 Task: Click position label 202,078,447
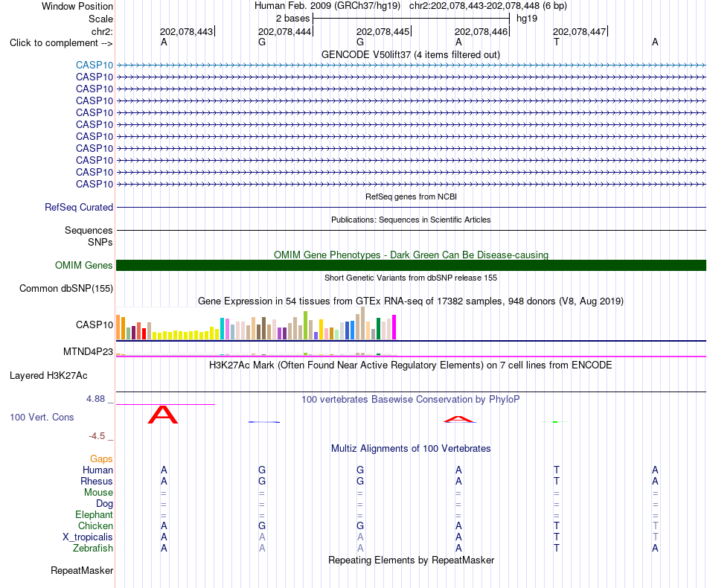(580, 31)
